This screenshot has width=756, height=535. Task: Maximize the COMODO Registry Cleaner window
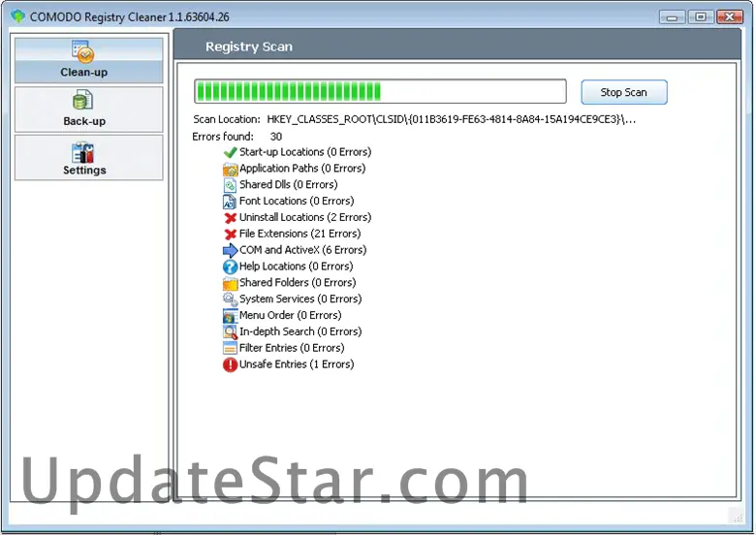[x=700, y=17]
